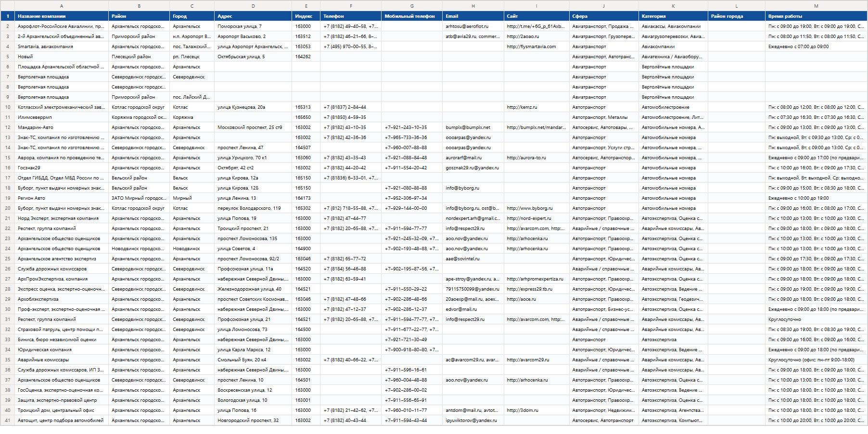This screenshot has width=868, height=434.
Task: Open the http://flysmartavia.com site cell
Action: (x=536, y=47)
